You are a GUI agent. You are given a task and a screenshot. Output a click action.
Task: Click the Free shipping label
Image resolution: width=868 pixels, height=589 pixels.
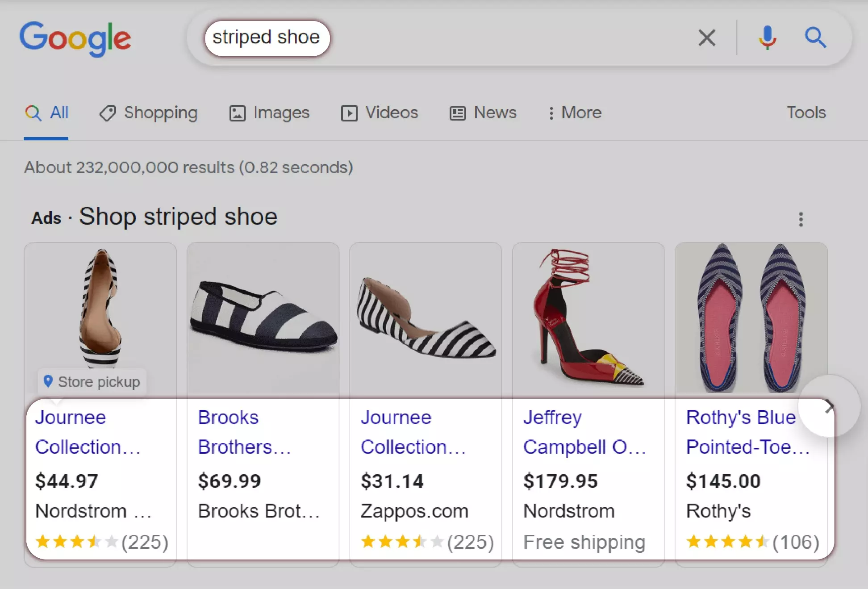[584, 542]
